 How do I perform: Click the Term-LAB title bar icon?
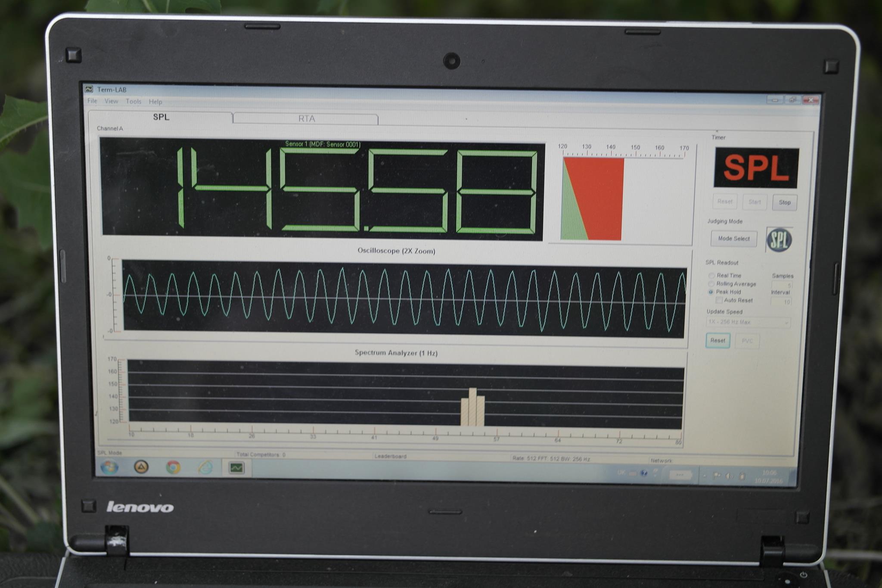(89, 89)
